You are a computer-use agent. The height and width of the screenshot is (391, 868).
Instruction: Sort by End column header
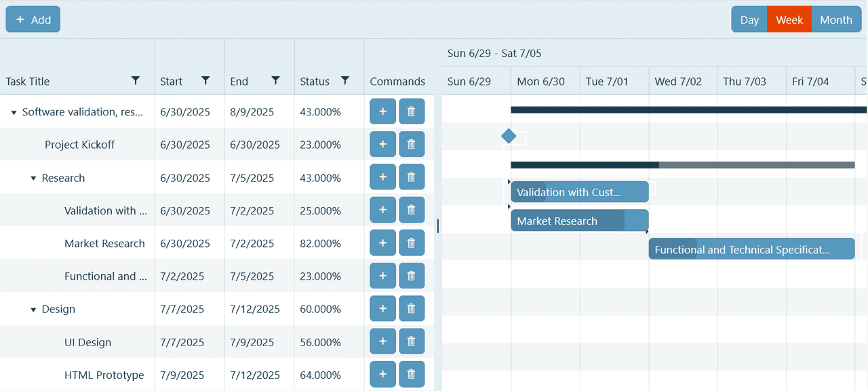click(x=239, y=81)
